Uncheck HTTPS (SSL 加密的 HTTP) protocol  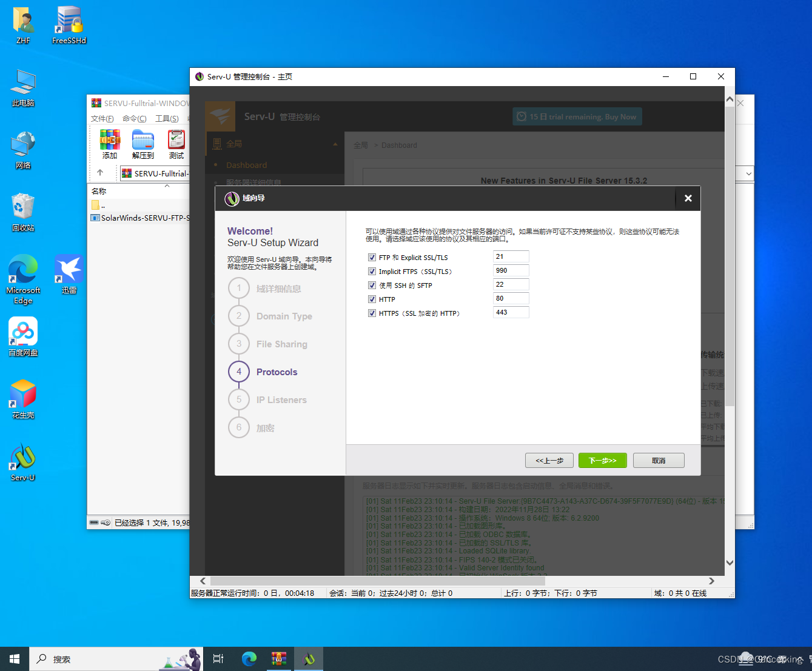372,313
